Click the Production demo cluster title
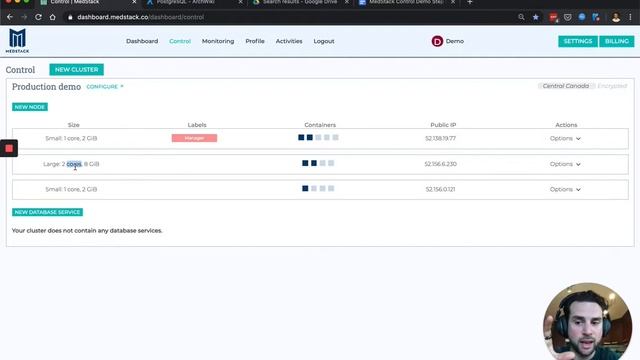 [47, 87]
